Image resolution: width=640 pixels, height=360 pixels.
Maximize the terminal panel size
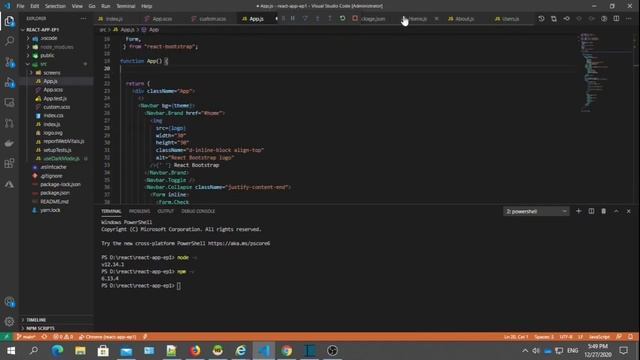coord(616,211)
